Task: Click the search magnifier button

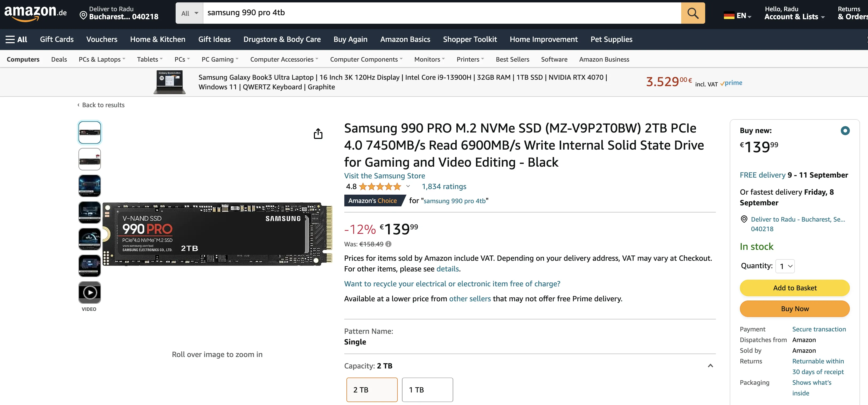Action: [692, 13]
